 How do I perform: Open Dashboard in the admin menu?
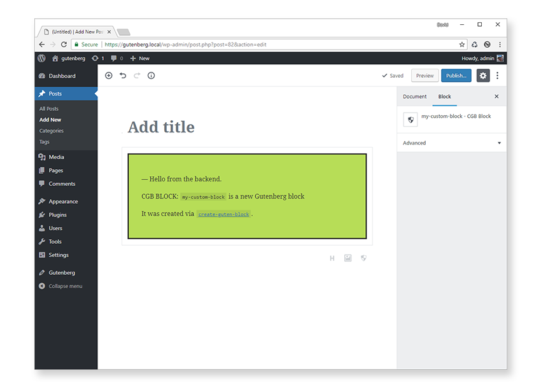point(66,76)
